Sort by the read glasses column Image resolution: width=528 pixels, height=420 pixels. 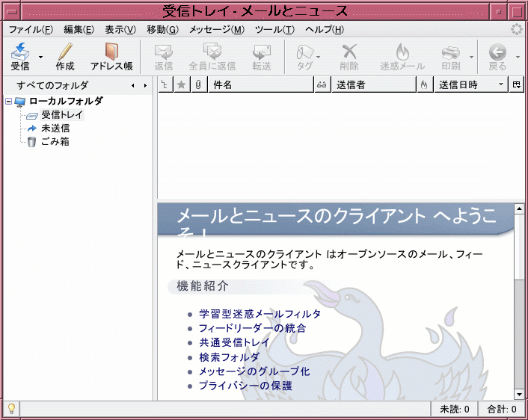pos(322,84)
